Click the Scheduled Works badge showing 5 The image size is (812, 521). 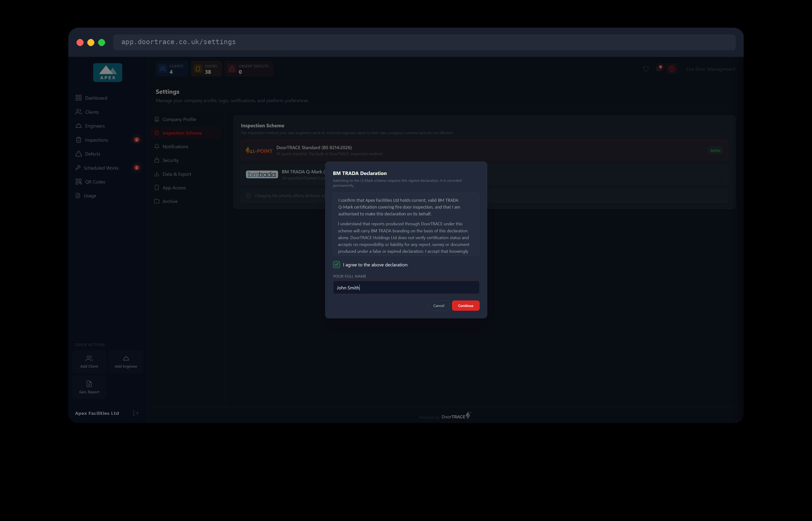point(137,168)
